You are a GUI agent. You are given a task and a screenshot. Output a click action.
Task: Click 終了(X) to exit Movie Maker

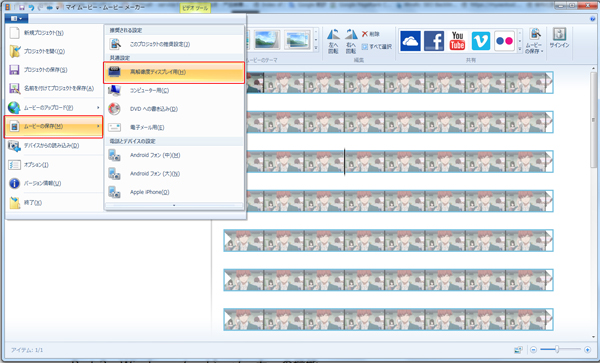pos(54,203)
